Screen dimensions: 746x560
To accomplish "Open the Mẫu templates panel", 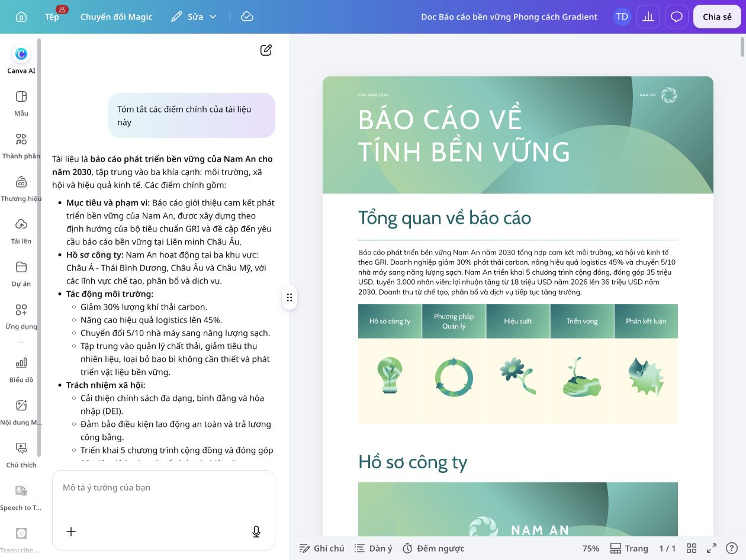I will point(21,103).
